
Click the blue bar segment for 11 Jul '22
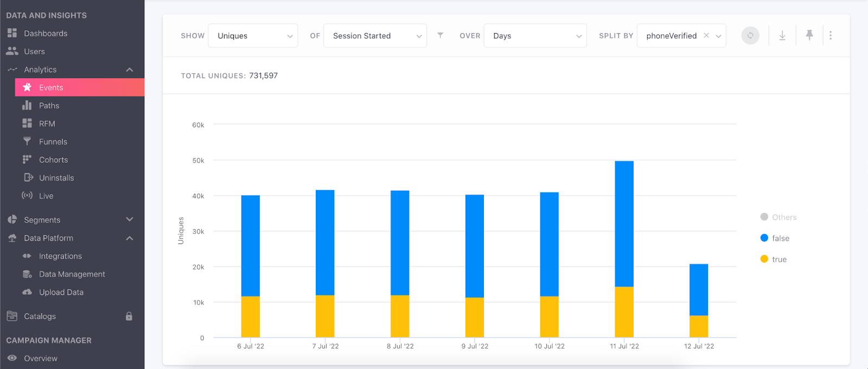pos(624,223)
